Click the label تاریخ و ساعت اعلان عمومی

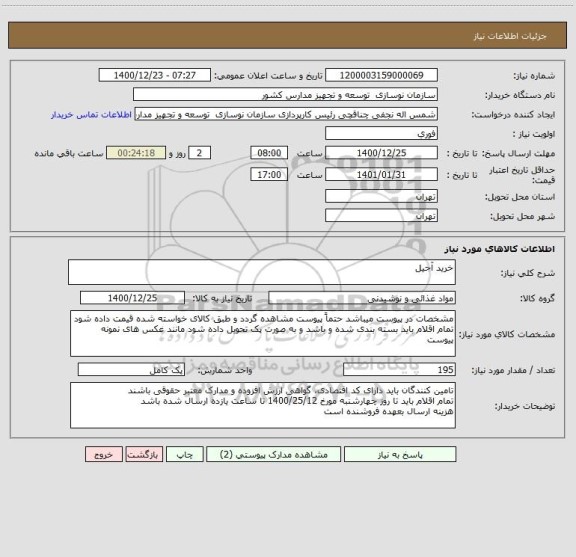[x=269, y=76]
